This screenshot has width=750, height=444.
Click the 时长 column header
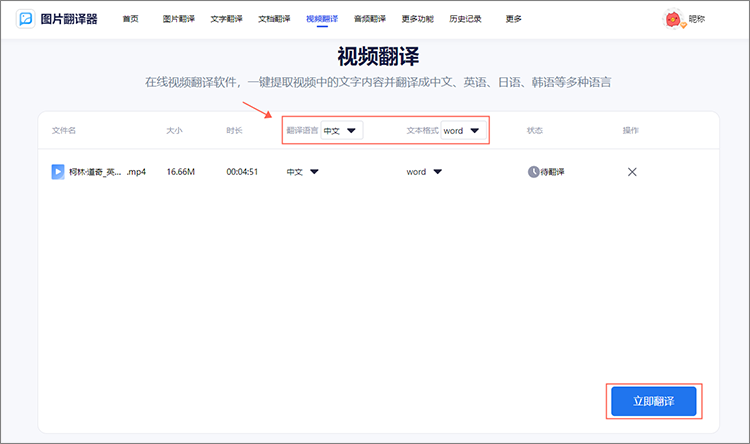[x=234, y=130]
